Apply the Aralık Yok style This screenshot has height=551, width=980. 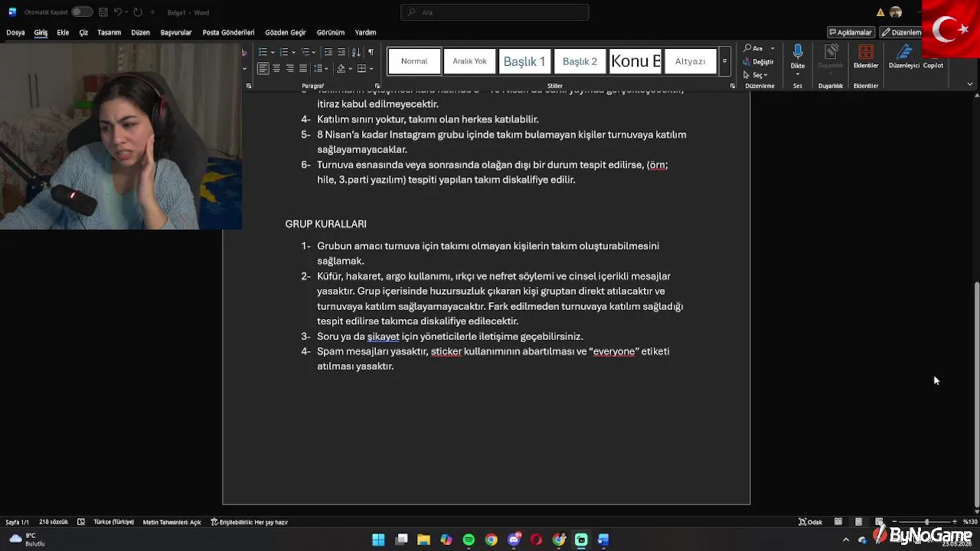click(x=469, y=61)
